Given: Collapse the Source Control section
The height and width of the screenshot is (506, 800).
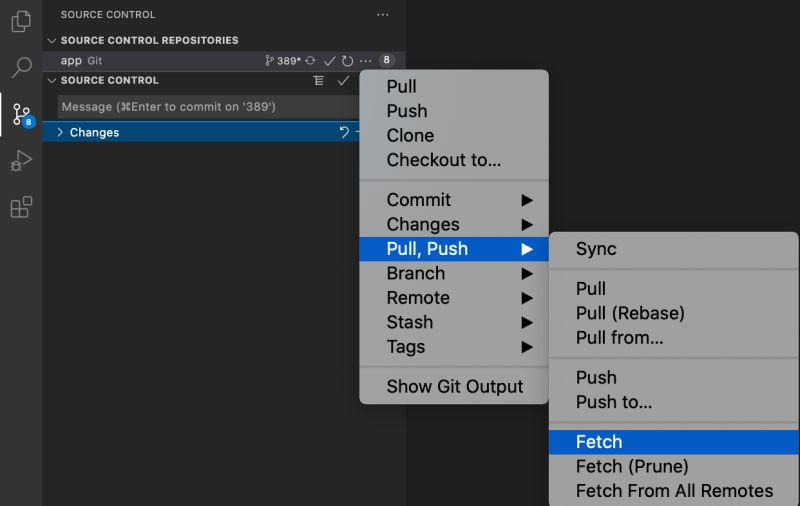Looking at the screenshot, I should coord(52,81).
